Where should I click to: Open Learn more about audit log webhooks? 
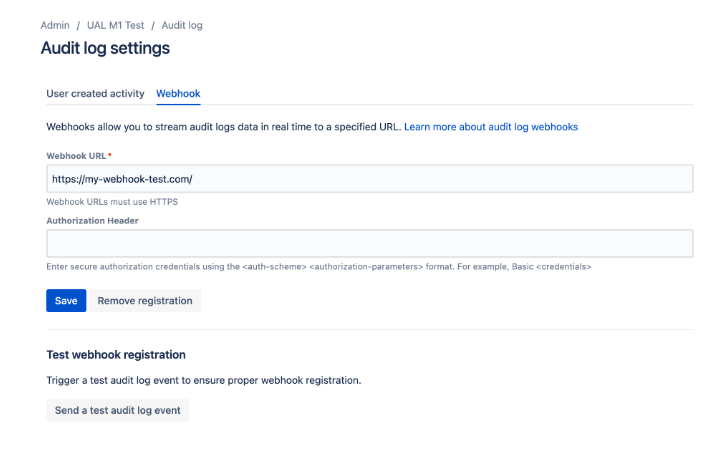pos(491,127)
